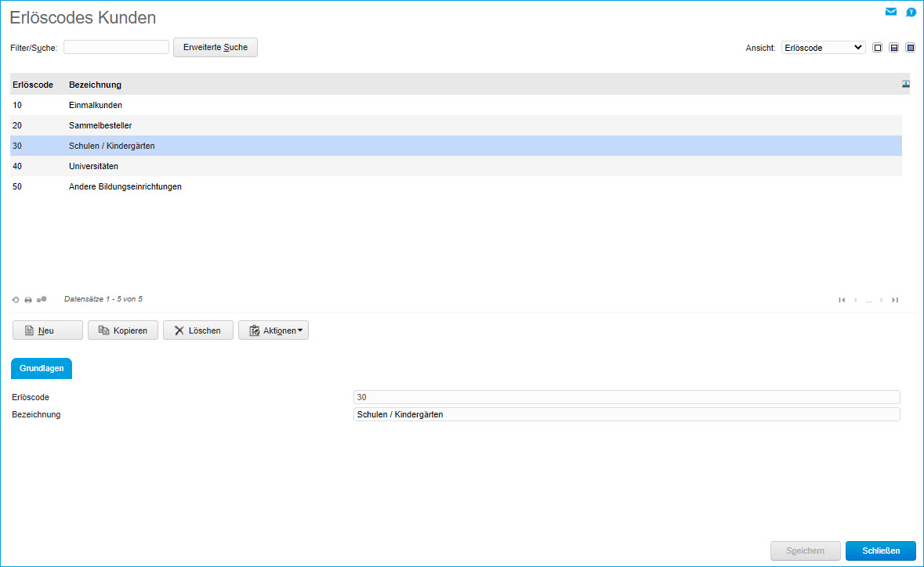Image resolution: width=924 pixels, height=567 pixels.
Task: Go to the first page of records
Action: (842, 300)
